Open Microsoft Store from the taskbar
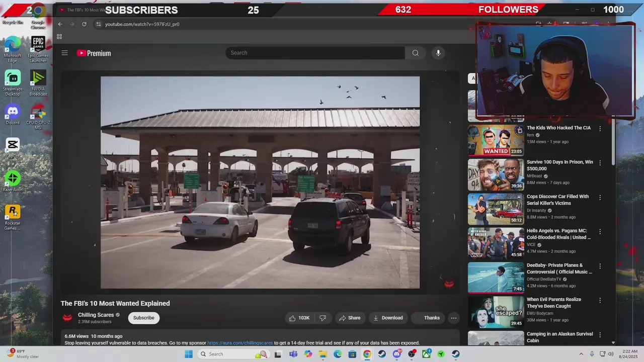 (352, 354)
